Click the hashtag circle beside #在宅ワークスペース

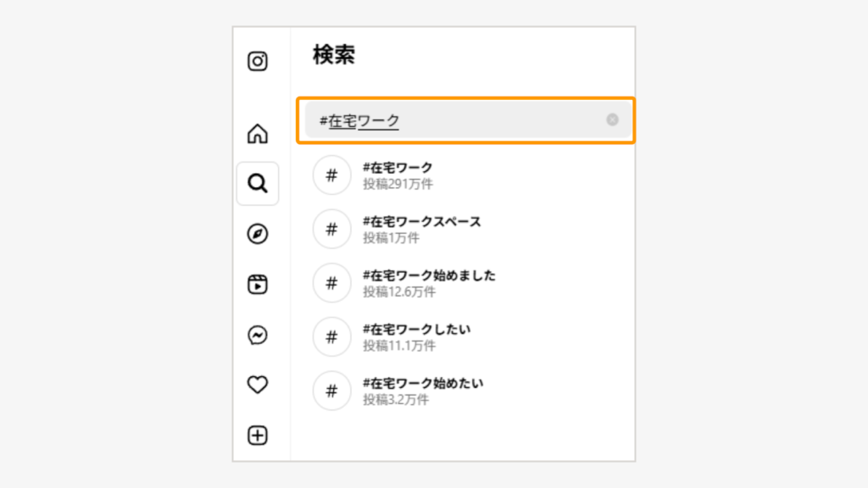(331, 229)
